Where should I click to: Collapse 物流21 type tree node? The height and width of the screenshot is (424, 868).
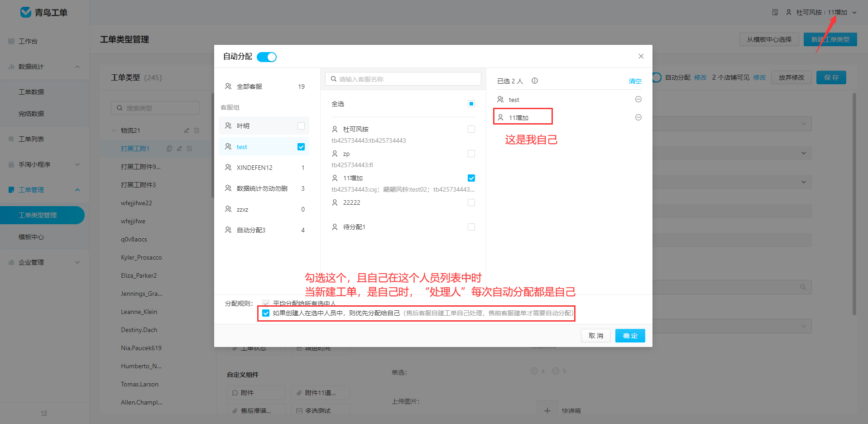114,130
